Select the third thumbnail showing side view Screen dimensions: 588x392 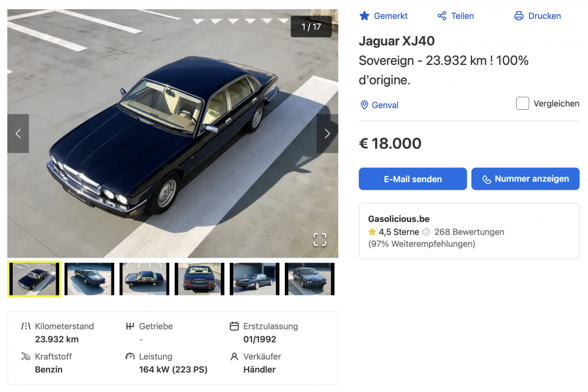pos(144,279)
